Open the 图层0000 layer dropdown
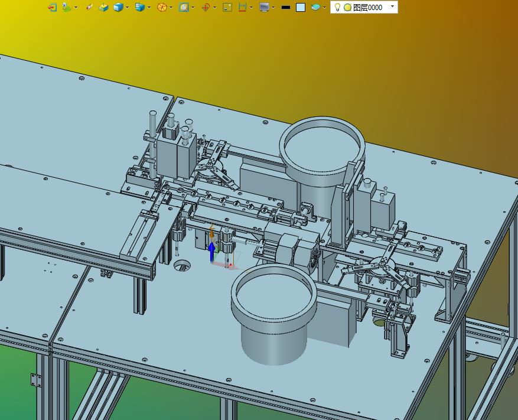The image size is (518, 420). coord(392,6)
